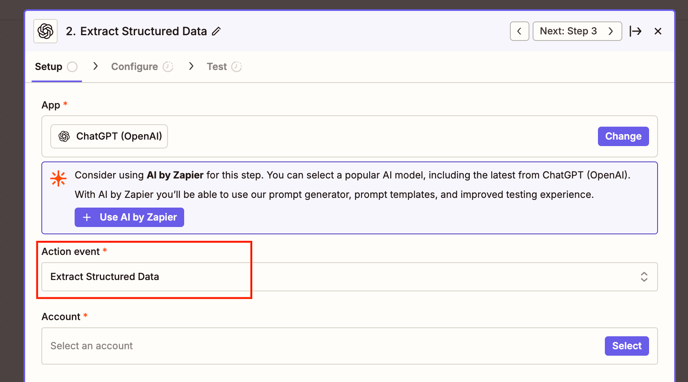Click the Setup status circle indicator

click(x=72, y=67)
